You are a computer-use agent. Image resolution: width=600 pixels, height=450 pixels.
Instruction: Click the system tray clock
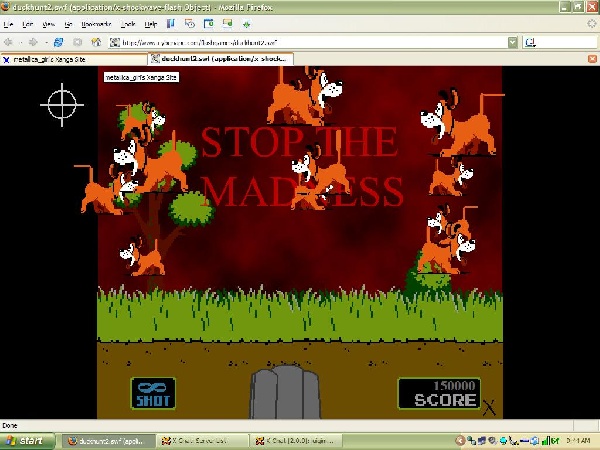[579, 441]
